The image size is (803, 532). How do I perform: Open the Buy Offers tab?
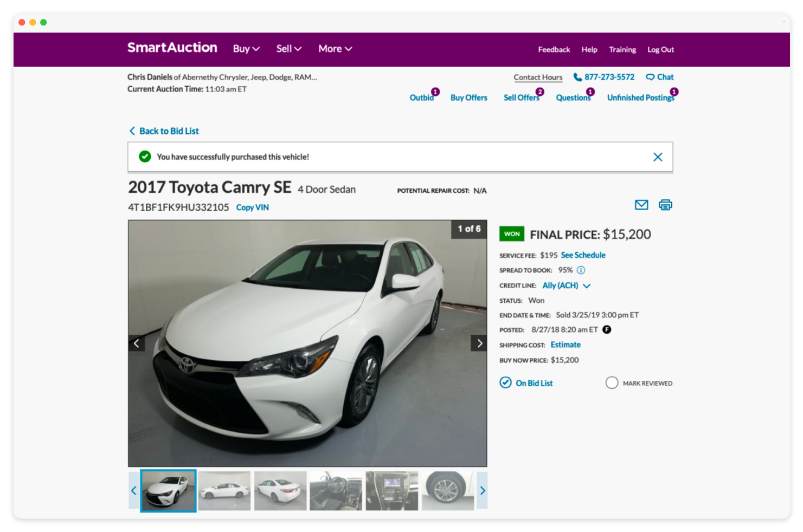pyautogui.click(x=468, y=98)
